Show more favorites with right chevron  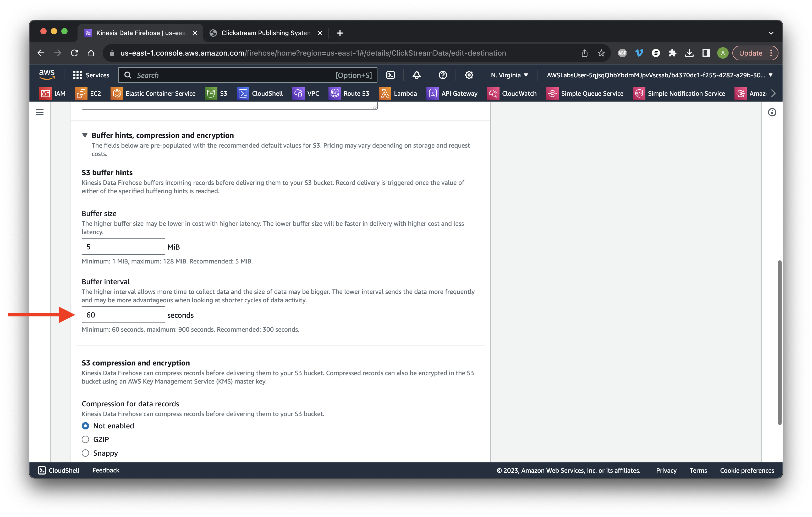[773, 94]
